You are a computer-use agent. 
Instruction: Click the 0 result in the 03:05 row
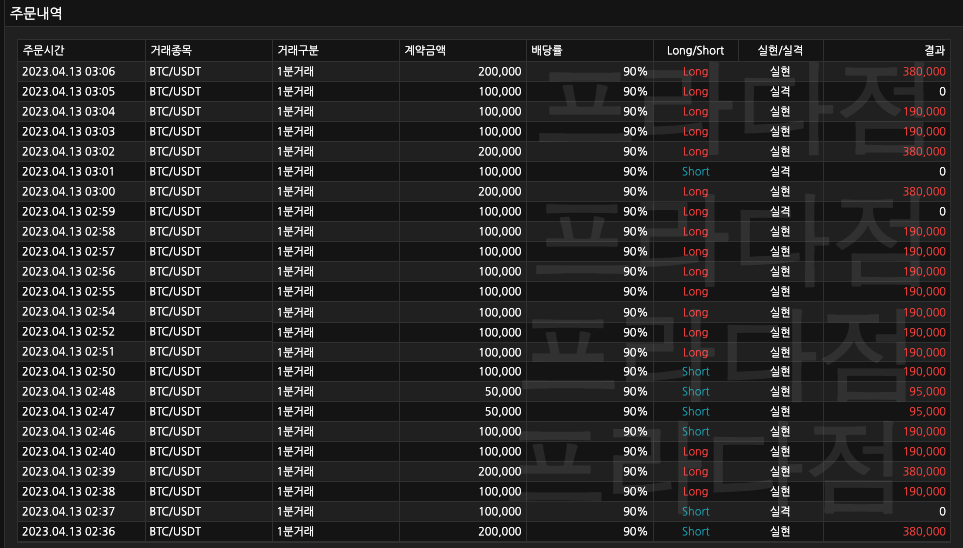[x=943, y=92]
